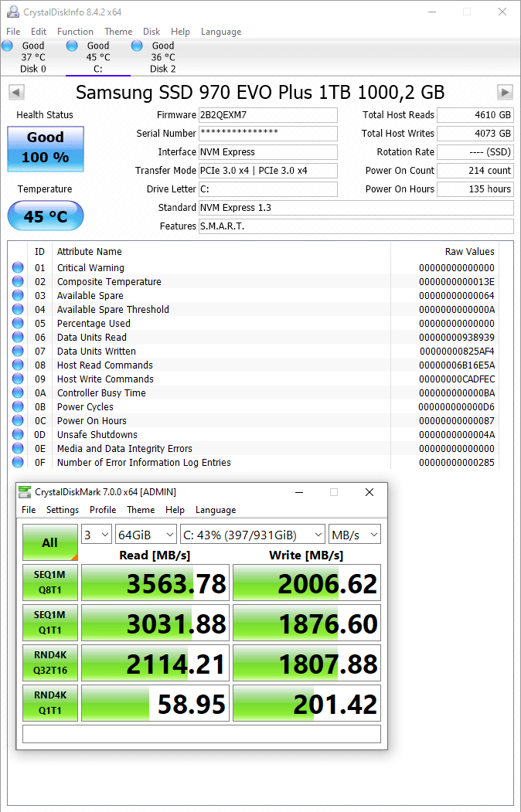Screen dimensions: 521x812
Task: Click Transfer Mode field PCIe 3.0 x4
Action: pos(268,171)
